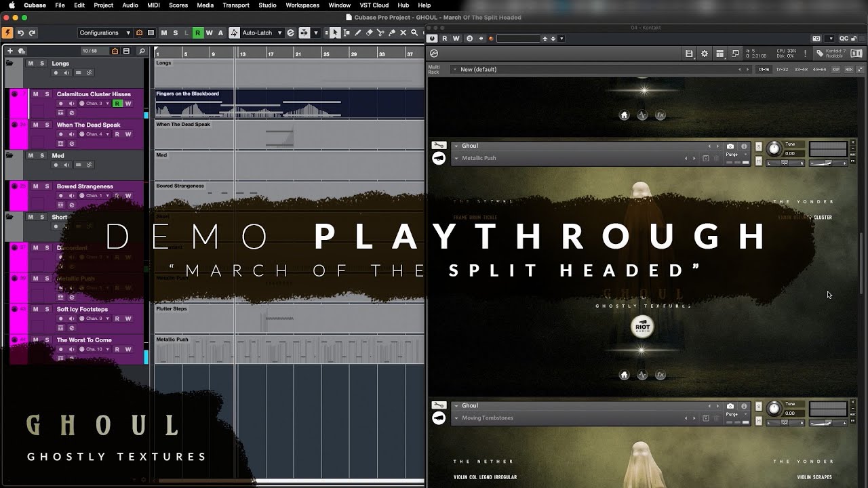
Task: Open Kontakt workspace layout menu
Action: 719,54
